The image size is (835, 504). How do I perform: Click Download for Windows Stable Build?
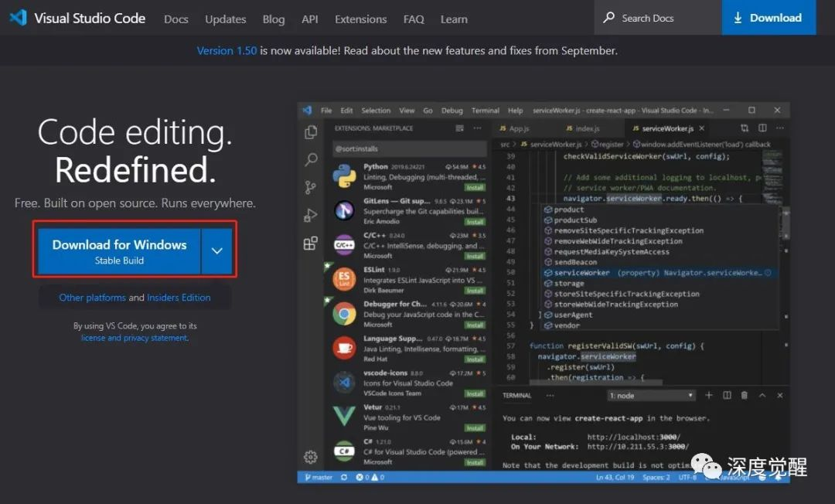click(119, 251)
